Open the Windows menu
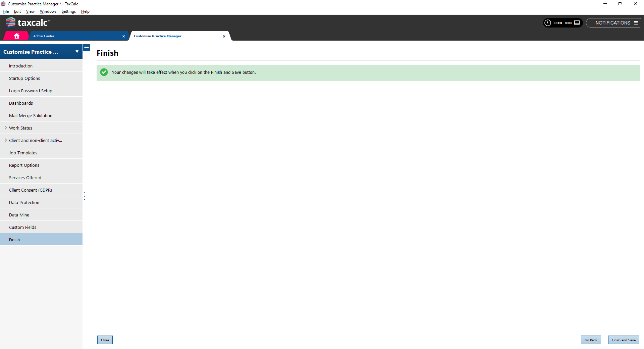Image resolution: width=644 pixels, height=349 pixels. [x=48, y=11]
